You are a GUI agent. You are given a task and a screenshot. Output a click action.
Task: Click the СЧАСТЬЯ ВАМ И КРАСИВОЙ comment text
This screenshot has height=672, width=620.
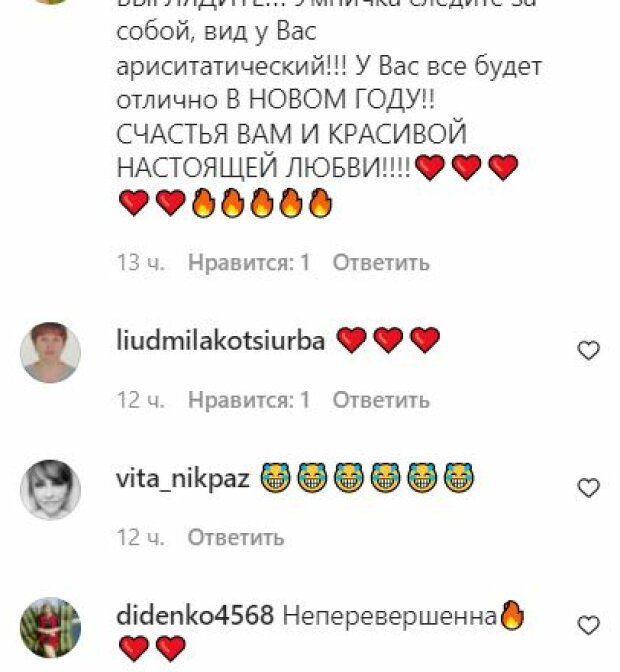pos(291,134)
